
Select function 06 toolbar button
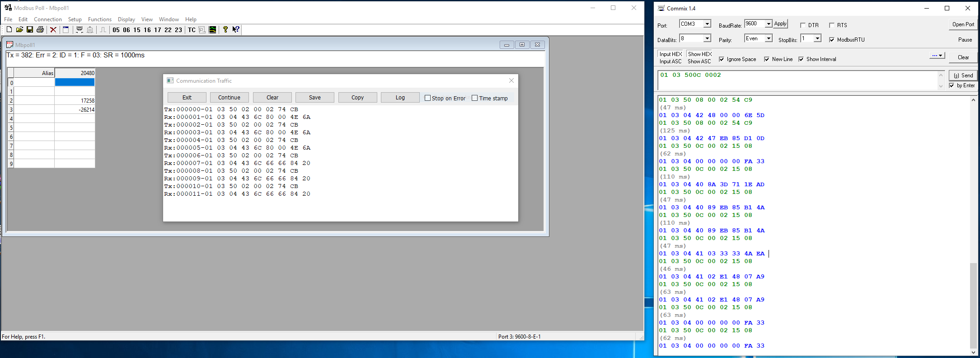pyautogui.click(x=127, y=30)
